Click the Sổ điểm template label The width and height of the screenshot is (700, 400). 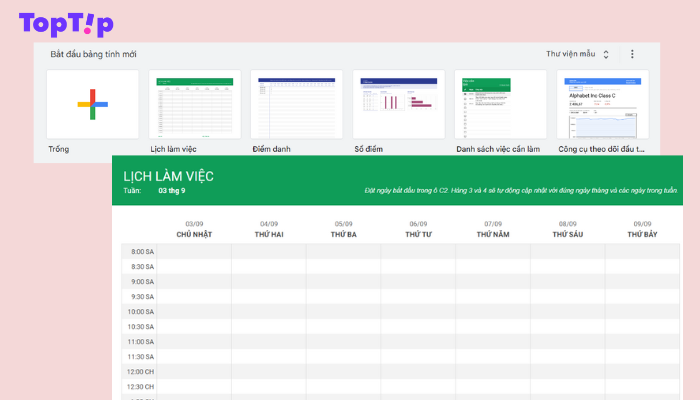[x=369, y=149]
